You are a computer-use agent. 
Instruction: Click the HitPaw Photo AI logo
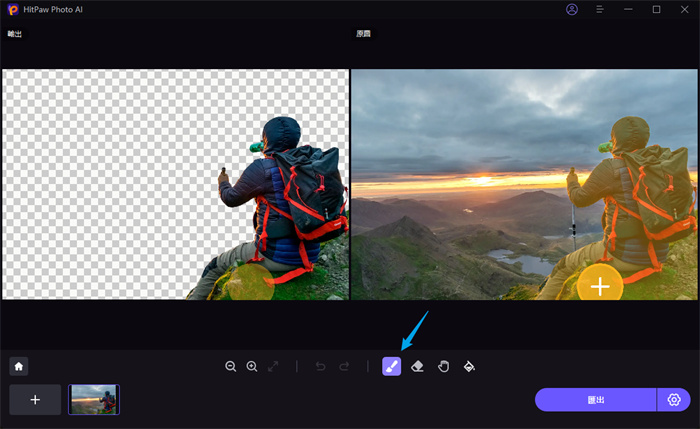[13, 10]
